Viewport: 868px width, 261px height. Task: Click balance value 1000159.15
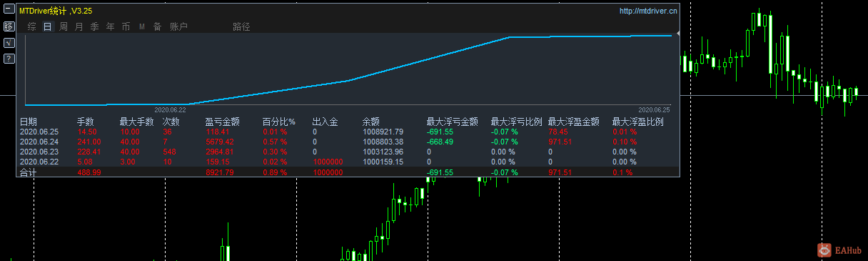[383, 162]
